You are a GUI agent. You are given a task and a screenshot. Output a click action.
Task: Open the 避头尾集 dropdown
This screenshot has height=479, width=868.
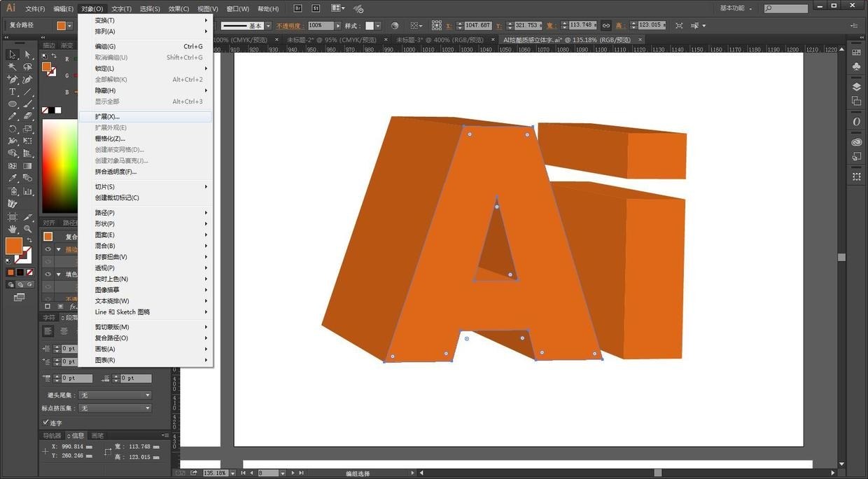coord(115,396)
